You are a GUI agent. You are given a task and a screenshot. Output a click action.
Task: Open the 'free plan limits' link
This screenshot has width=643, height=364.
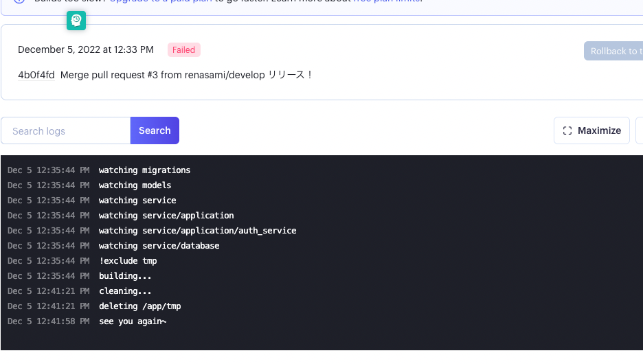click(x=387, y=2)
